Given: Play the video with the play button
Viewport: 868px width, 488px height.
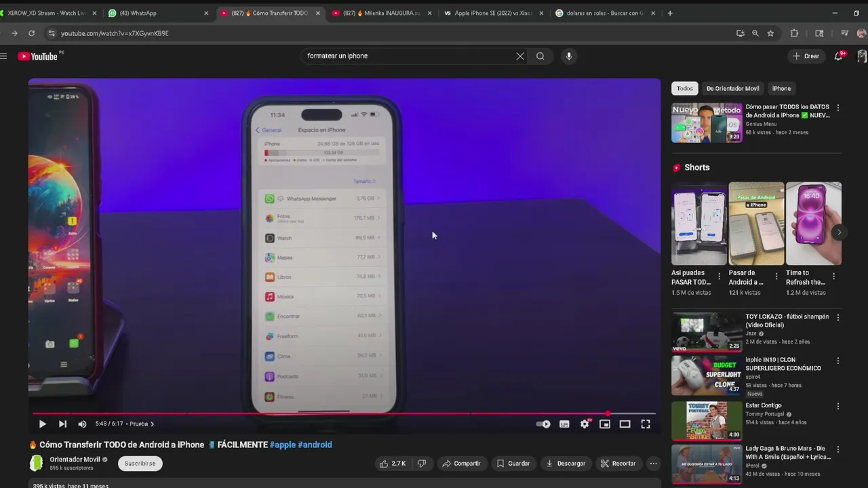Looking at the screenshot, I should (x=42, y=424).
